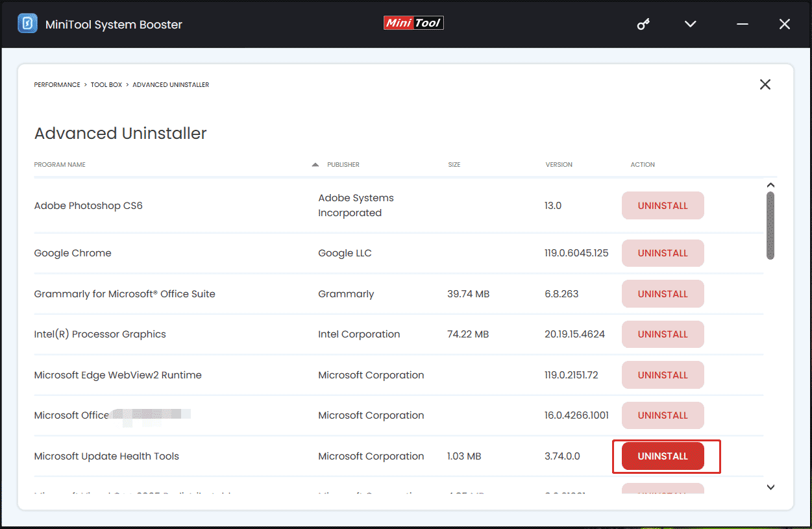The width and height of the screenshot is (812, 529).
Task: Uninstall Microsoft Office
Action: (663, 415)
